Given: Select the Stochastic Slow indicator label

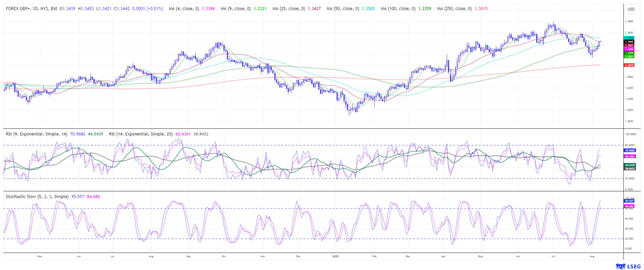Looking at the screenshot, I should (x=37, y=196).
